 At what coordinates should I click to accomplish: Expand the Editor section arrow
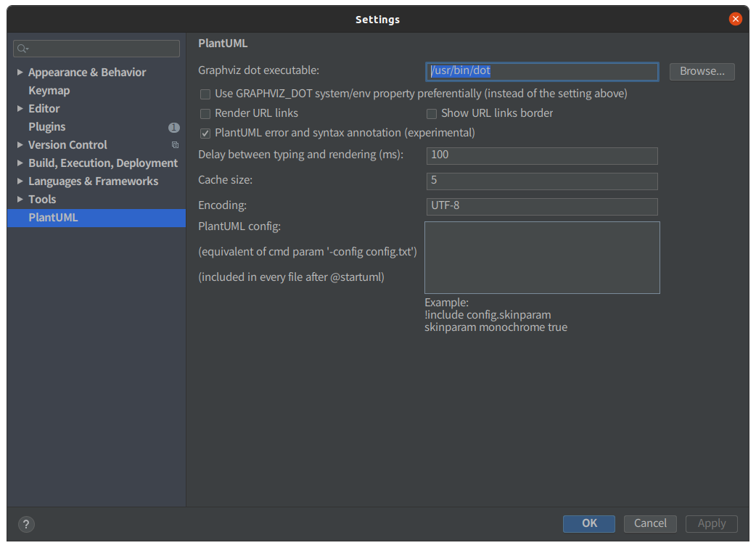[20, 109]
